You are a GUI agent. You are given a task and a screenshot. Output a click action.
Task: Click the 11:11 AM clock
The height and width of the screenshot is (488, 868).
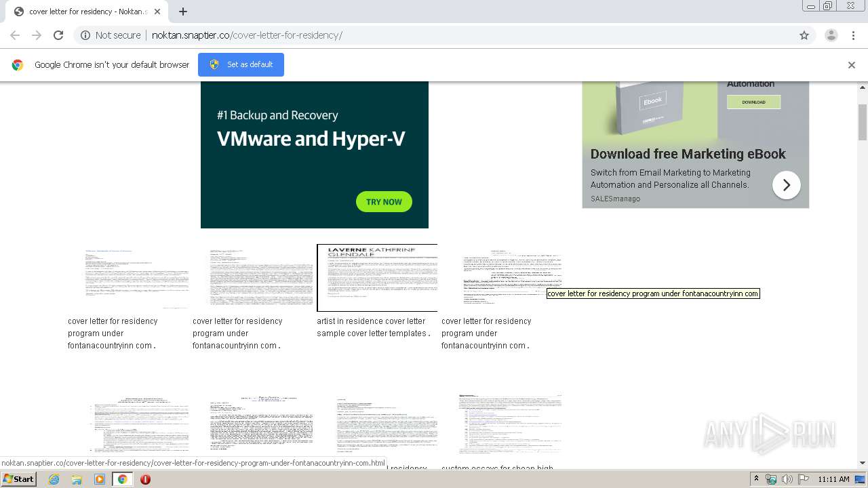coord(833,479)
